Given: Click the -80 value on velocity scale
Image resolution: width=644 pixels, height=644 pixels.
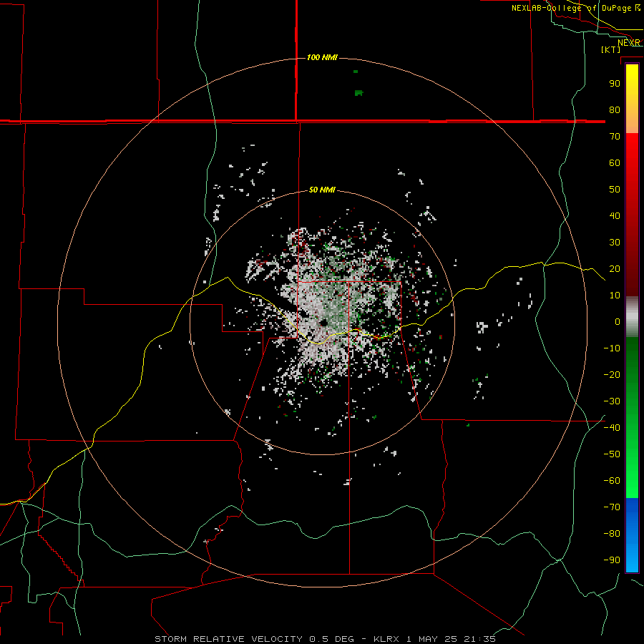Looking at the screenshot, I should pyautogui.click(x=612, y=534).
